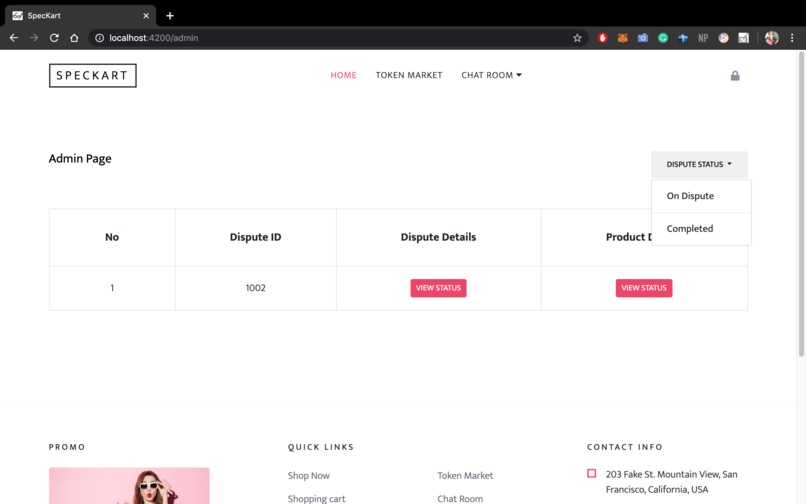Open the MetaMask fox extension
This screenshot has width=806, height=504.
coord(622,38)
